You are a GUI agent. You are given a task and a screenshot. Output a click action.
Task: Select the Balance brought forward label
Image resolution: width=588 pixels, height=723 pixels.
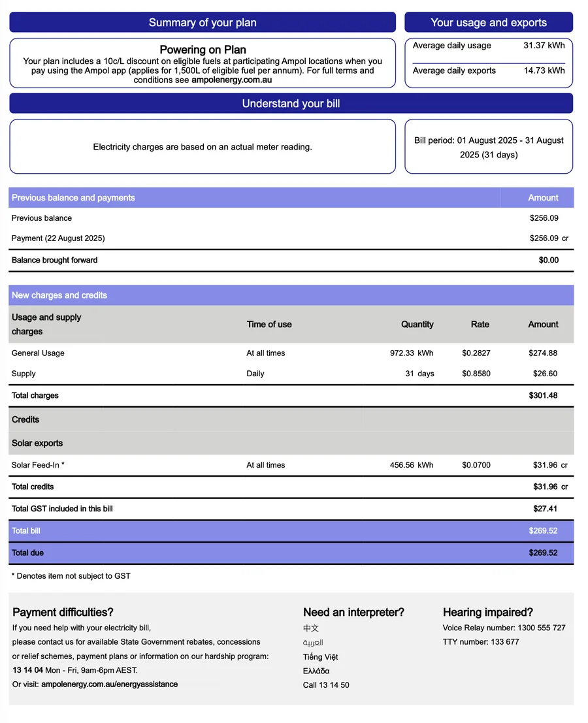pos(54,260)
